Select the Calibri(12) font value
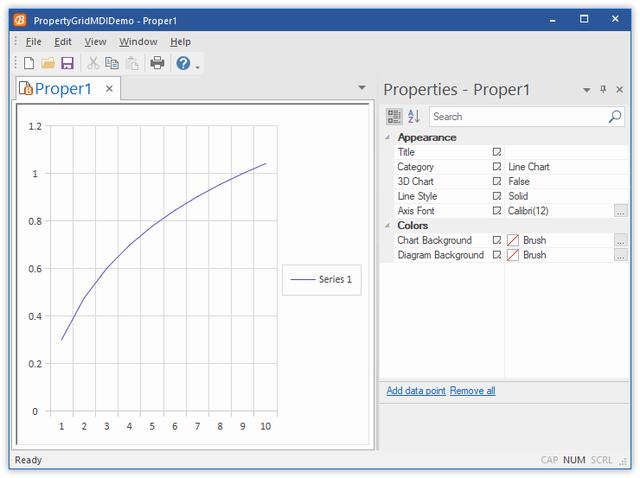This screenshot has height=478, width=640. pyautogui.click(x=528, y=211)
